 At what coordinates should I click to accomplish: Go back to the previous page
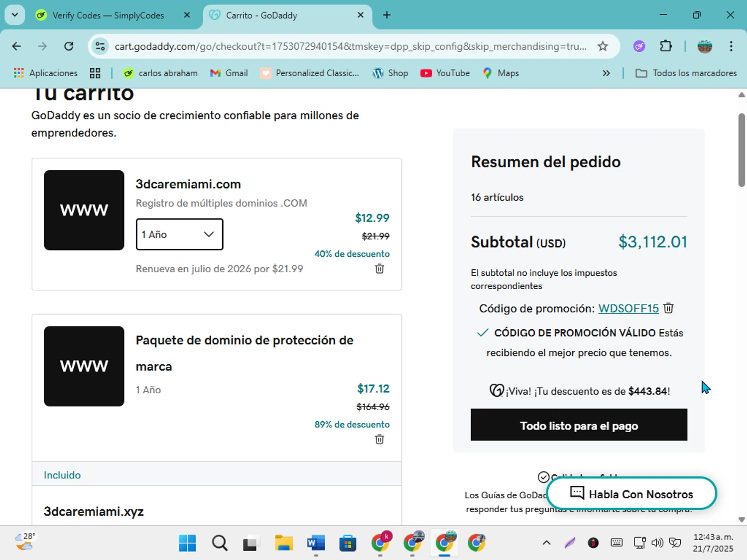click(16, 46)
